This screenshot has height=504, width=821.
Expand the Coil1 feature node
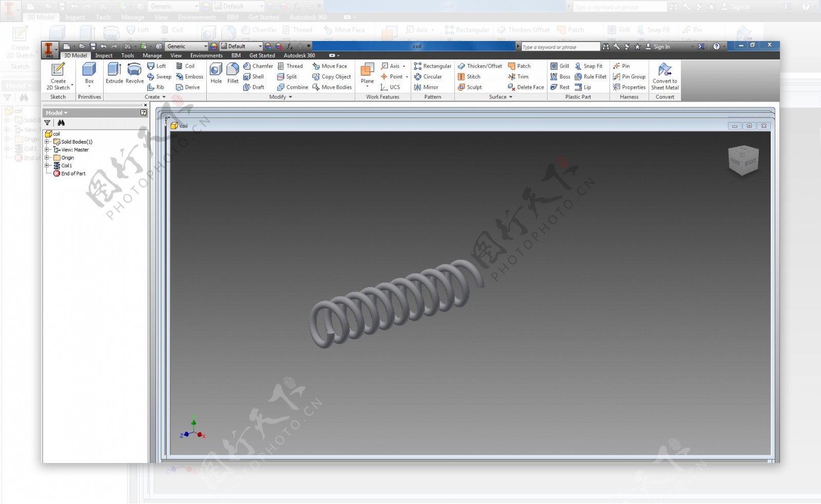point(47,166)
